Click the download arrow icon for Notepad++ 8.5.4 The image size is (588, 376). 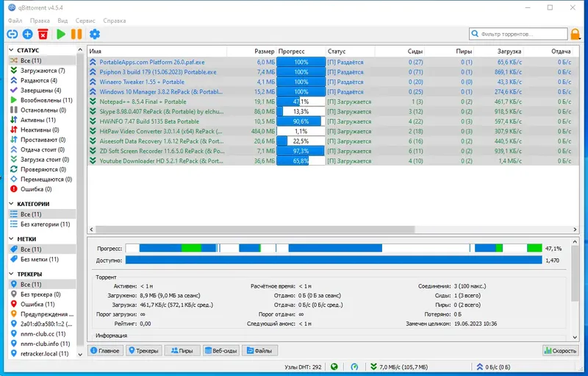(x=93, y=102)
